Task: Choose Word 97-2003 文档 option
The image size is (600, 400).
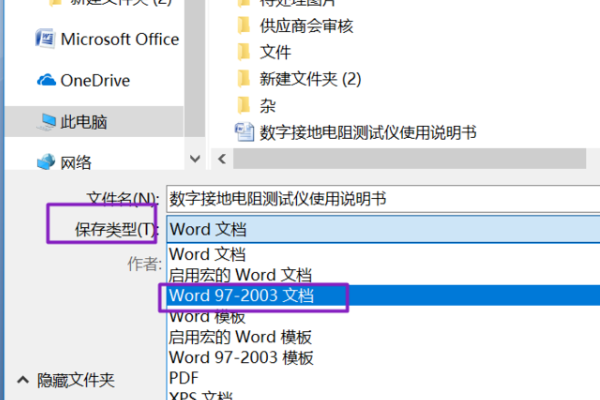Action: pyautogui.click(x=384, y=296)
